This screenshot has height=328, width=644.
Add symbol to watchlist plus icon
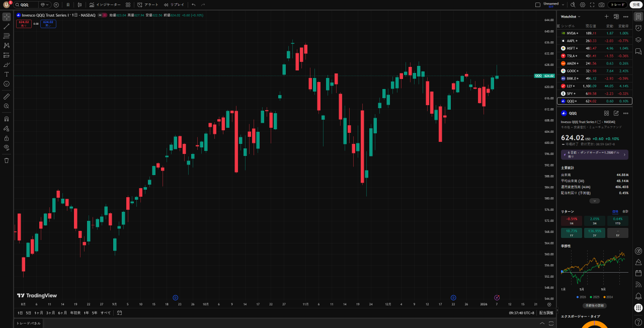pos(606,17)
